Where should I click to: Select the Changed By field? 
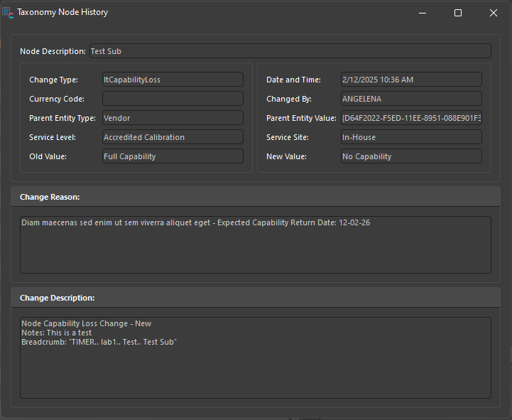(x=410, y=99)
